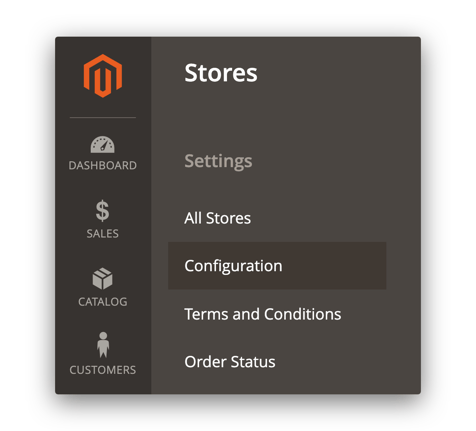
Task: Click the Stores panel title
Action: point(221,73)
